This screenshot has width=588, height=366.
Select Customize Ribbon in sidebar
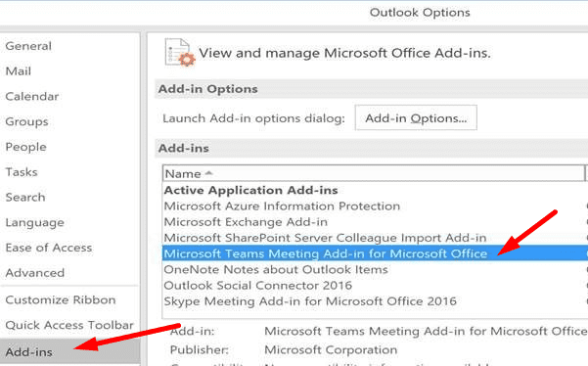[x=61, y=300]
